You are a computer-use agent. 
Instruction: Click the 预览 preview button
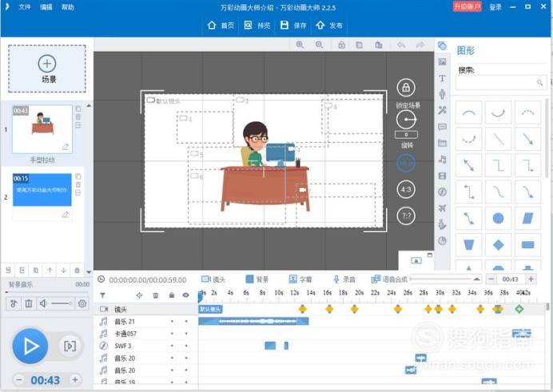257,26
